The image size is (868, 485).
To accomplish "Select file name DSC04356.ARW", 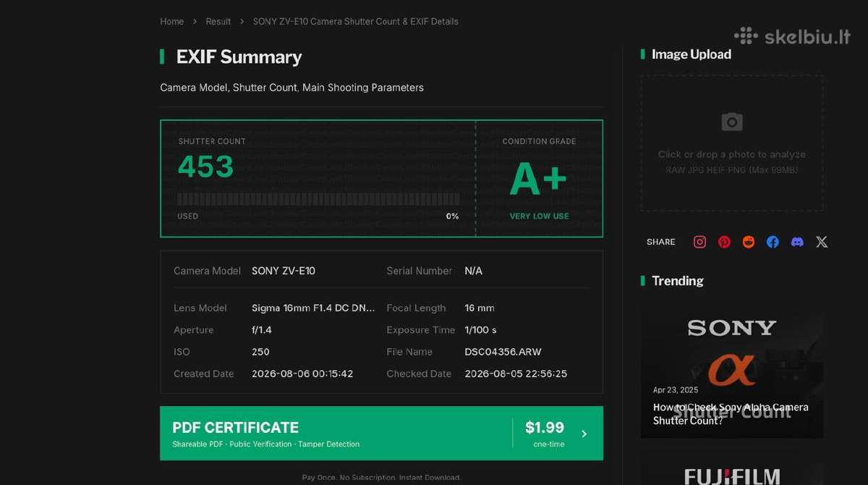I will (x=503, y=352).
